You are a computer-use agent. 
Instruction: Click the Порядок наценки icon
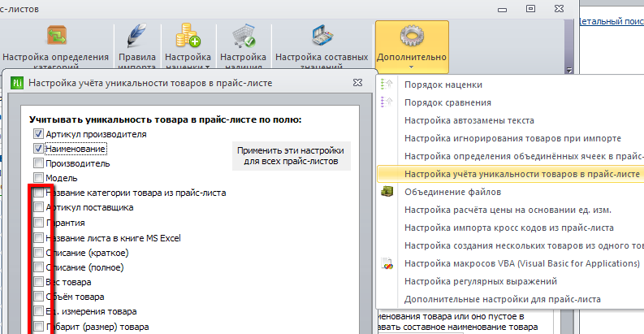click(x=387, y=85)
